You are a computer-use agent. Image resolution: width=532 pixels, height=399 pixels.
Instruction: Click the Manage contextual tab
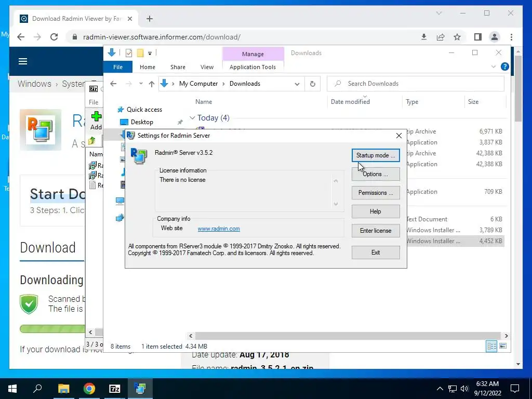253,54
